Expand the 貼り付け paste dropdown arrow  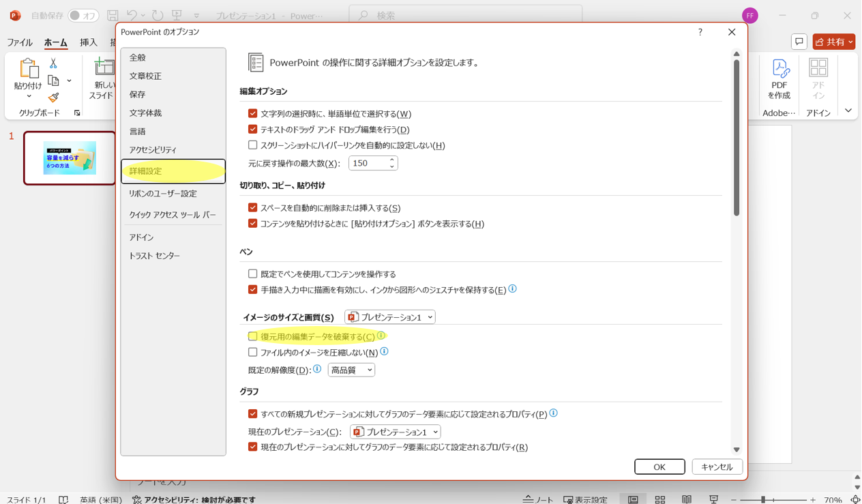(29, 96)
